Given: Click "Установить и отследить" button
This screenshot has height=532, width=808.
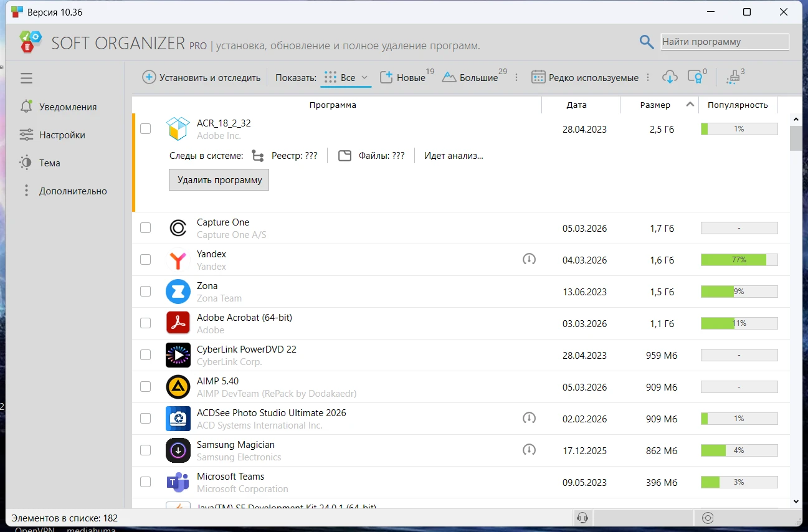Looking at the screenshot, I should pos(202,77).
